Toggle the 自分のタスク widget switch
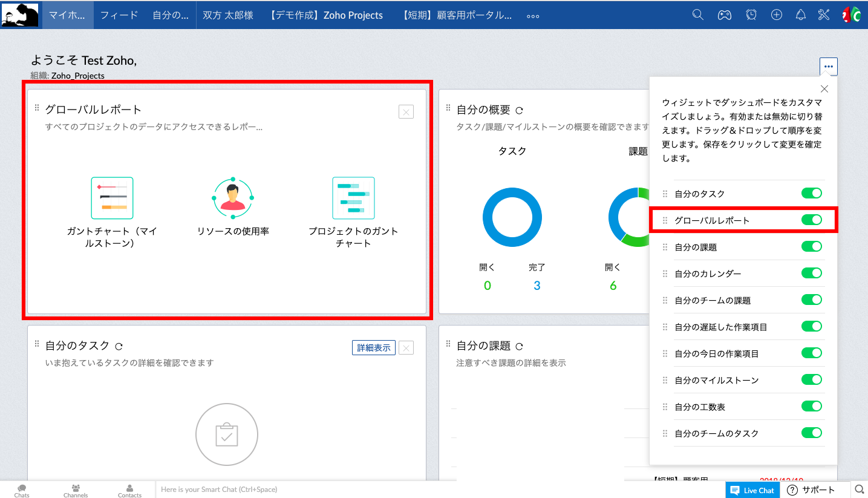The image size is (868, 498). (x=812, y=193)
